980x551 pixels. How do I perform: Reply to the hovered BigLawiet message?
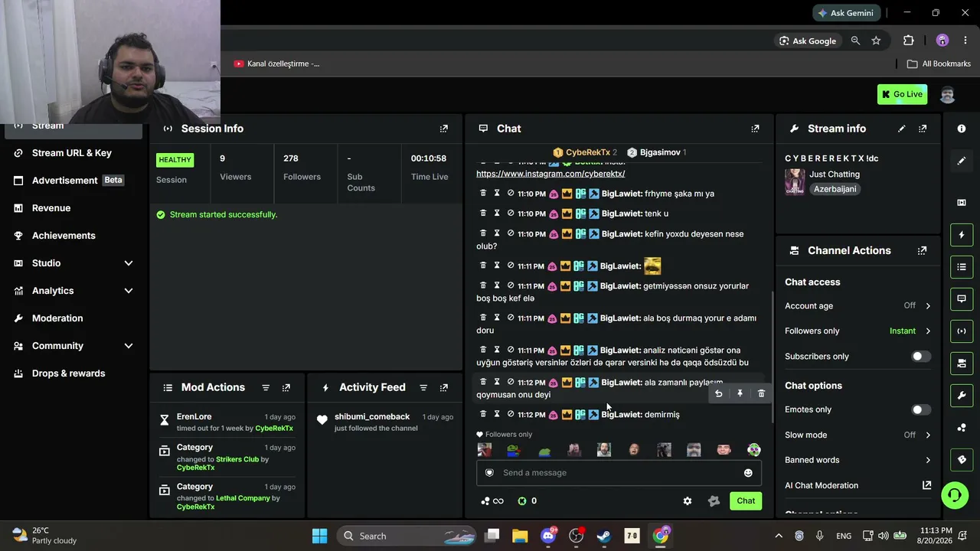[x=718, y=393]
